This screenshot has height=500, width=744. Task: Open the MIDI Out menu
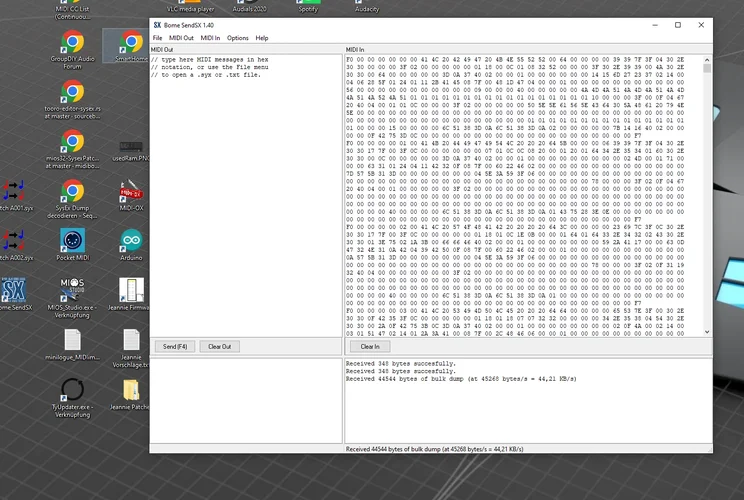click(181, 38)
